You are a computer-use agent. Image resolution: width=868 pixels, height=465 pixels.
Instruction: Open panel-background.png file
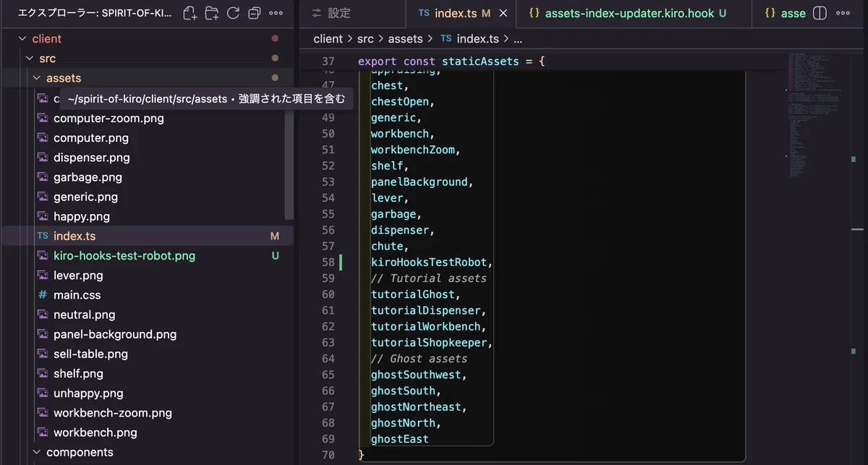tap(115, 334)
